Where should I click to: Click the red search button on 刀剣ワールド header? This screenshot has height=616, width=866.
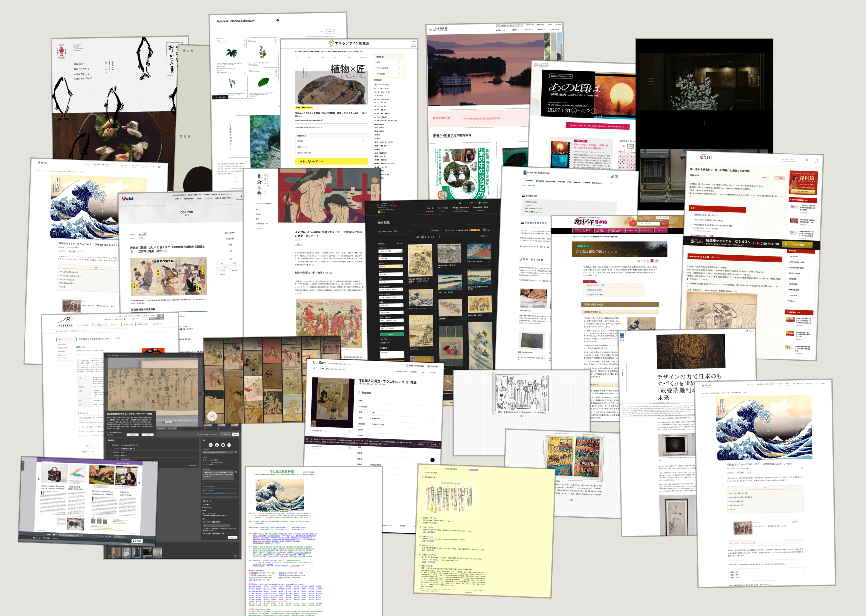tap(664, 224)
